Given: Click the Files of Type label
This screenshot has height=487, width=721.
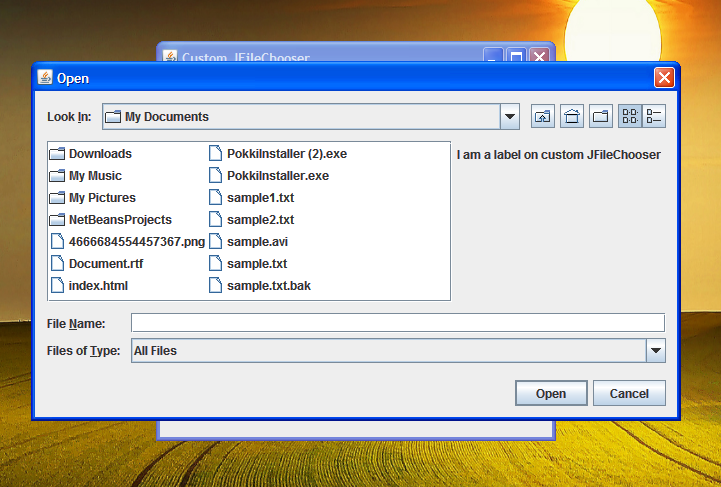Looking at the screenshot, I should (x=83, y=351).
